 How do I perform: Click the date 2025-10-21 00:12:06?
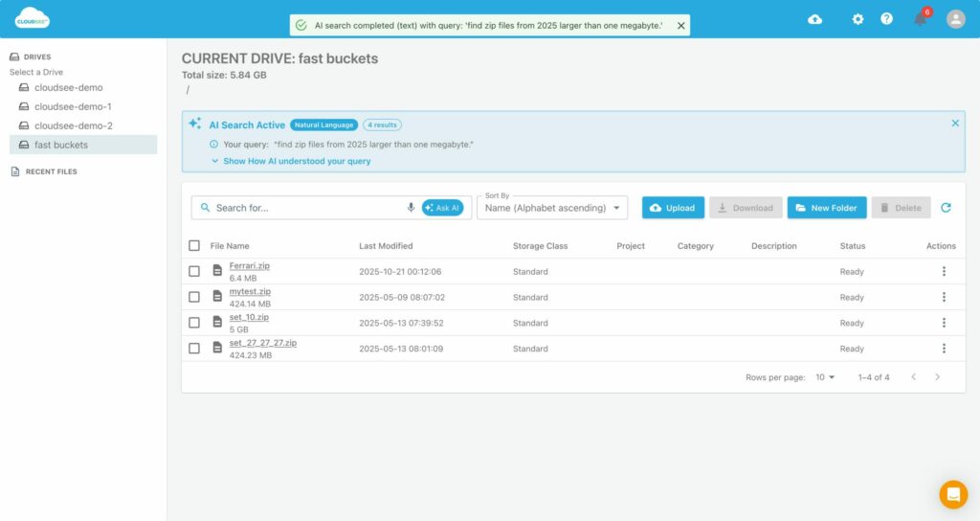click(400, 271)
